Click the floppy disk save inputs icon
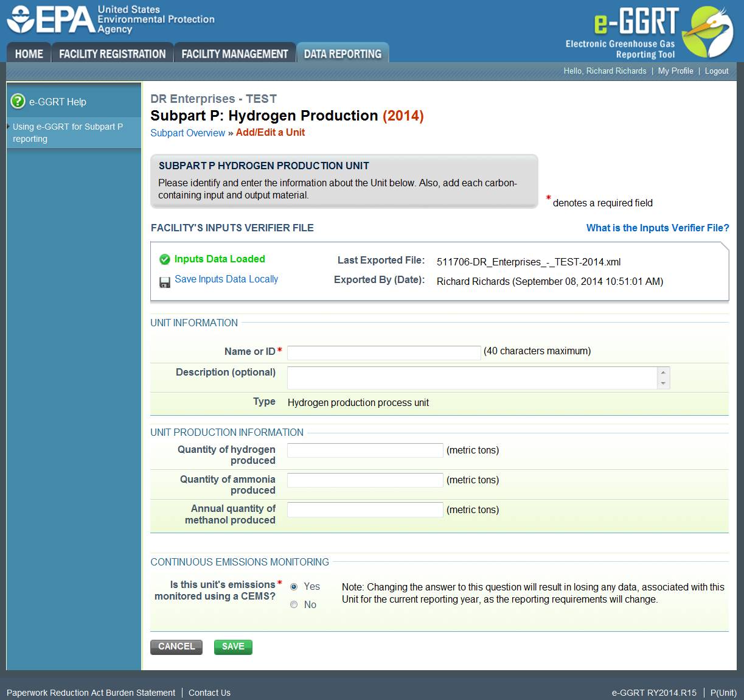Viewport: 744px width, 700px height. click(x=165, y=282)
